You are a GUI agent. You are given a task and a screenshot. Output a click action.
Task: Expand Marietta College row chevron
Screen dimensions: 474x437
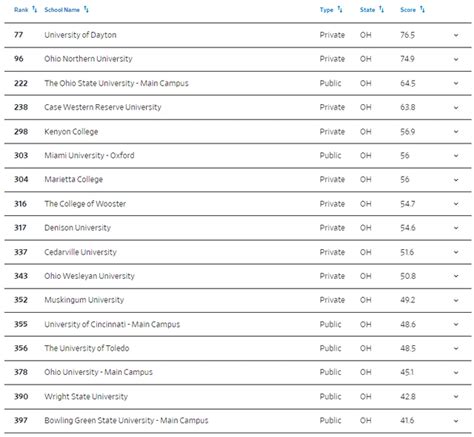[x=456, y=180]
